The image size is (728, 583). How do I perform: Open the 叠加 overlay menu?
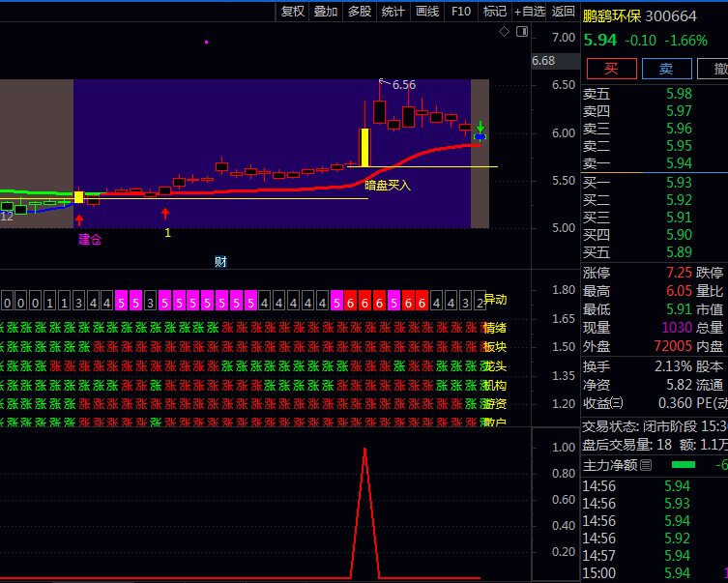(x=326, y=12)
